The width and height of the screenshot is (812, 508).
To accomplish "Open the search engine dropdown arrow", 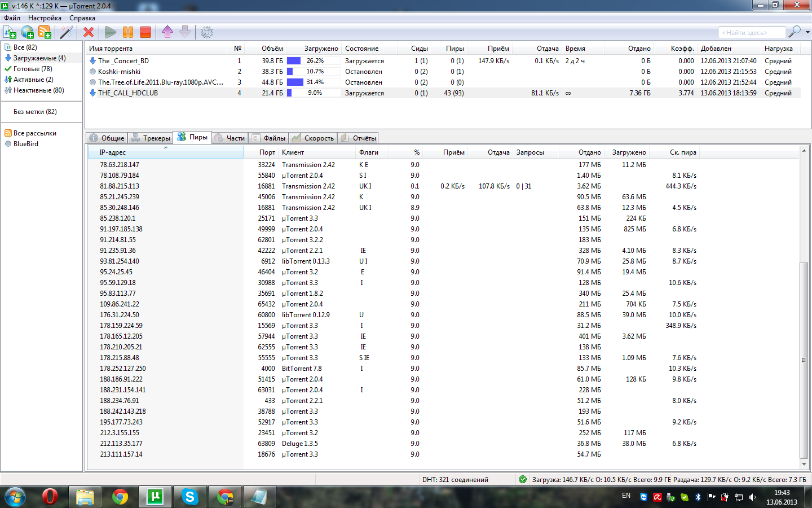I will pyautogui.click(x=807, y=32).
